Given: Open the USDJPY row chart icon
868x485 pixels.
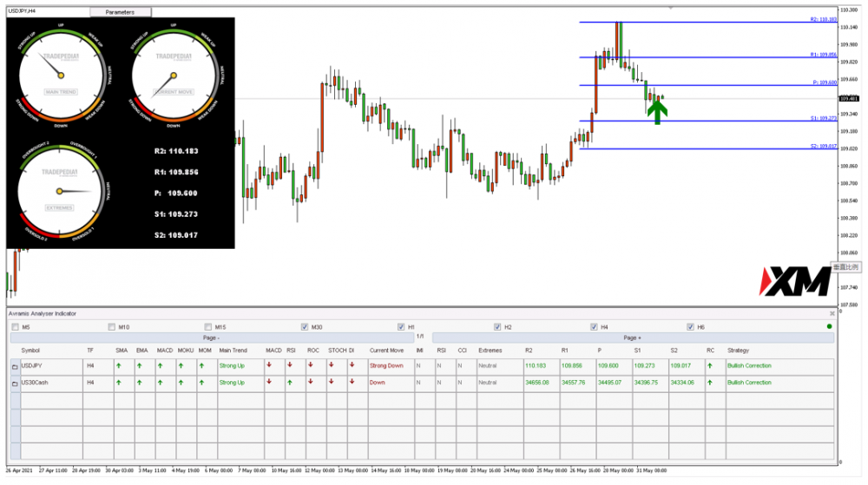Looking at the screenshot, I should click(15, 367).
